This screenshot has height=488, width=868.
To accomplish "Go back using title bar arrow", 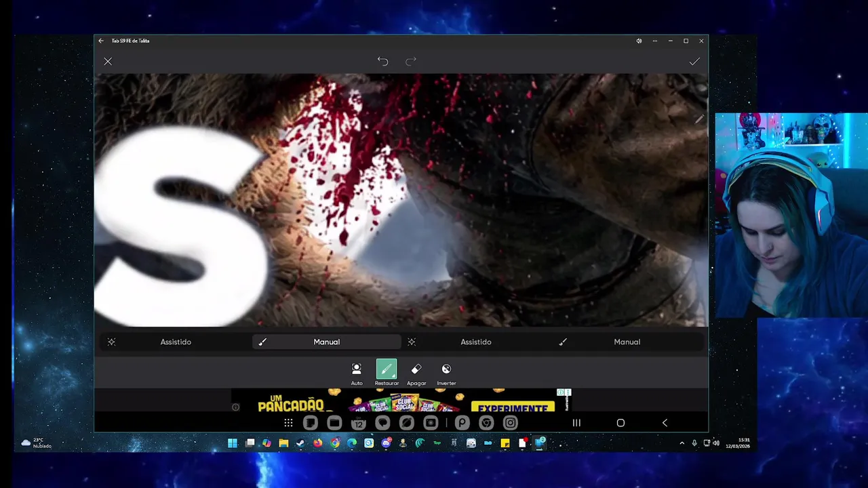I will tap(101, 41).
